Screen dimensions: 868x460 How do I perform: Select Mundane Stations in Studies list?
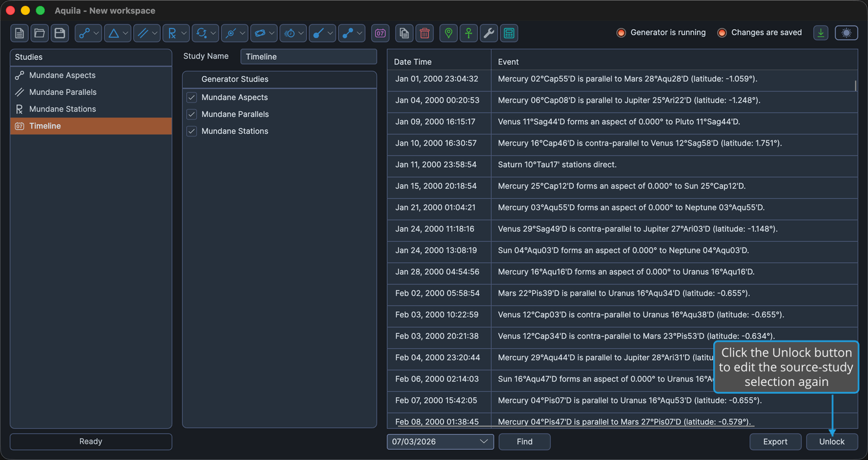[91, 109]
